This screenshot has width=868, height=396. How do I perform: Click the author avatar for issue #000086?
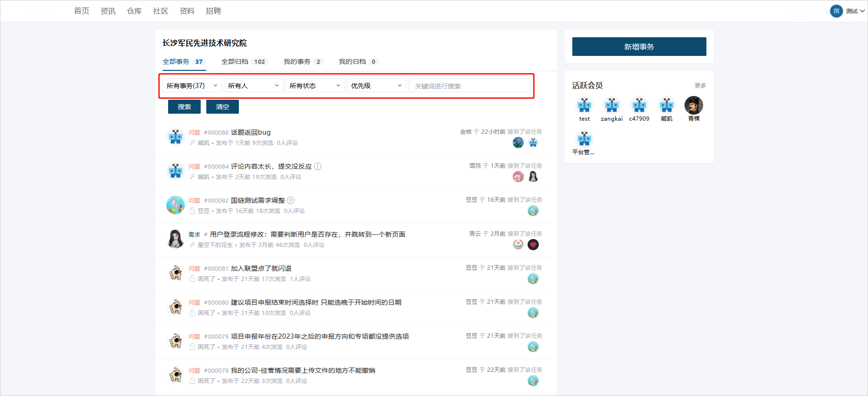pyautogui.click(x=176, y=137)
